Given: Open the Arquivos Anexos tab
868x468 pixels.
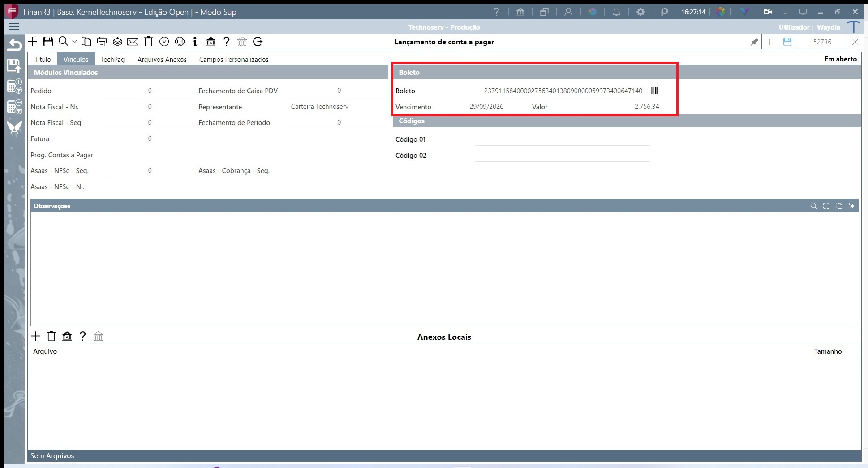Looking at the screenshot, I should 162,59.
